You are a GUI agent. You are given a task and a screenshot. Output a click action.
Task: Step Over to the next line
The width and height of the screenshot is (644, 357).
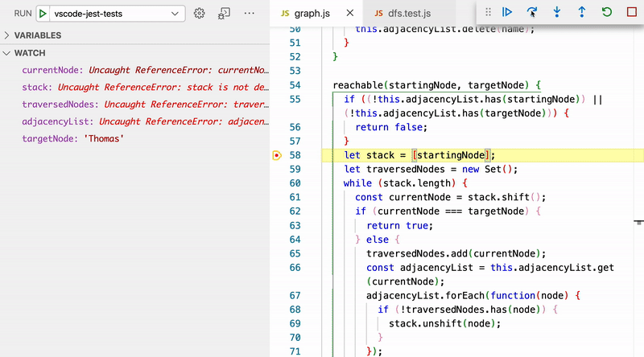pos(532,12)
